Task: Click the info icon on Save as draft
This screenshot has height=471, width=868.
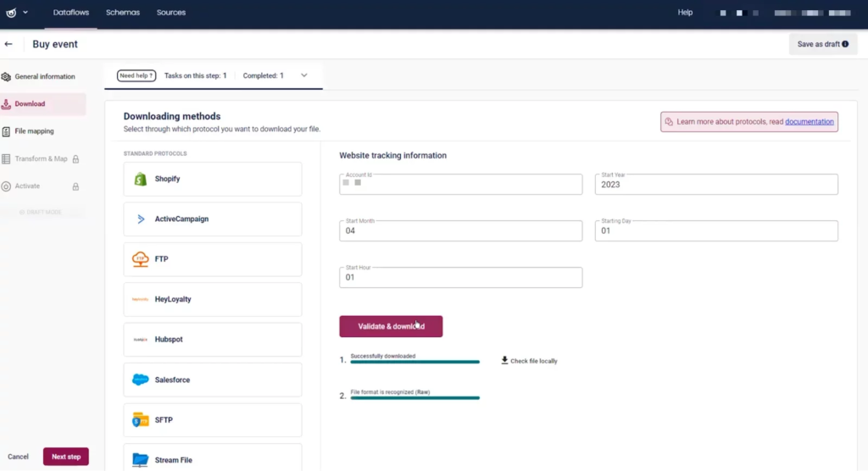Action: 845,44
